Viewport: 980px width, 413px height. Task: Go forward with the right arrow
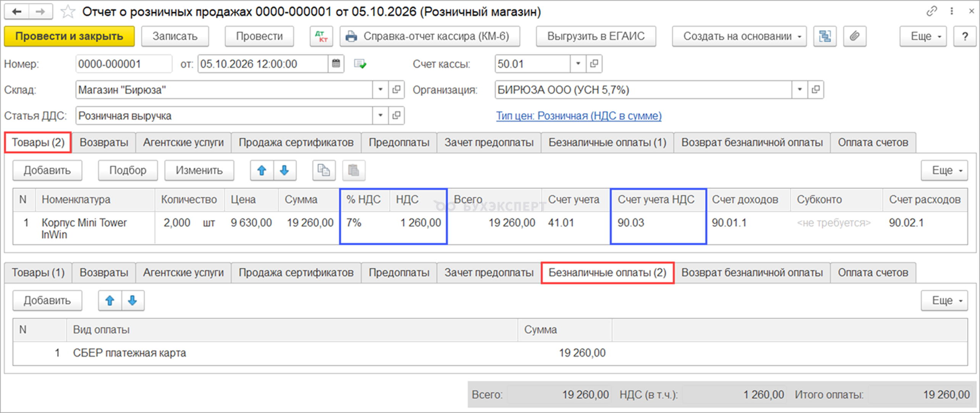point(40,12)
